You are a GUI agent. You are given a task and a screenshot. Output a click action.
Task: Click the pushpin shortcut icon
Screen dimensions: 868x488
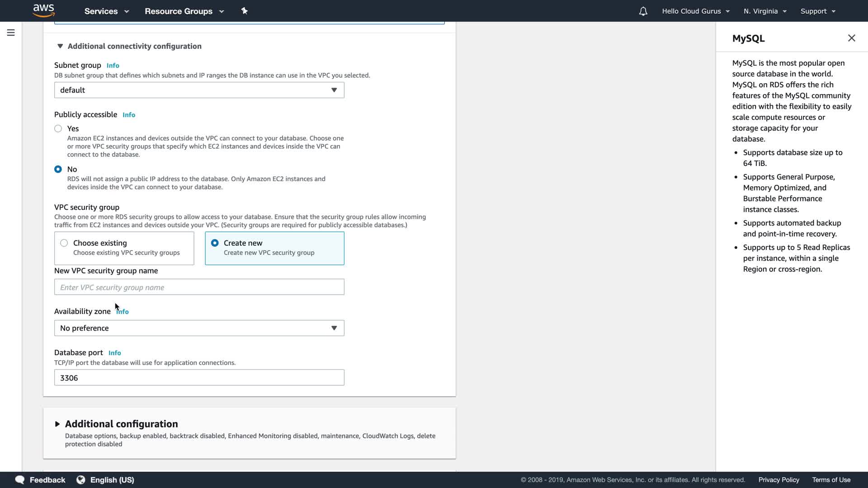pyautogui.click(x=245, y=11)
